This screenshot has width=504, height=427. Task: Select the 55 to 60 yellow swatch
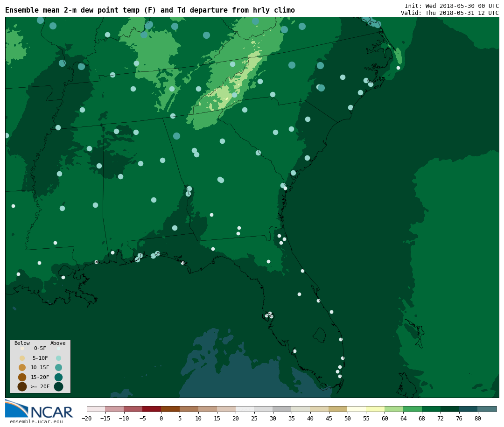(x=375, y=409)
